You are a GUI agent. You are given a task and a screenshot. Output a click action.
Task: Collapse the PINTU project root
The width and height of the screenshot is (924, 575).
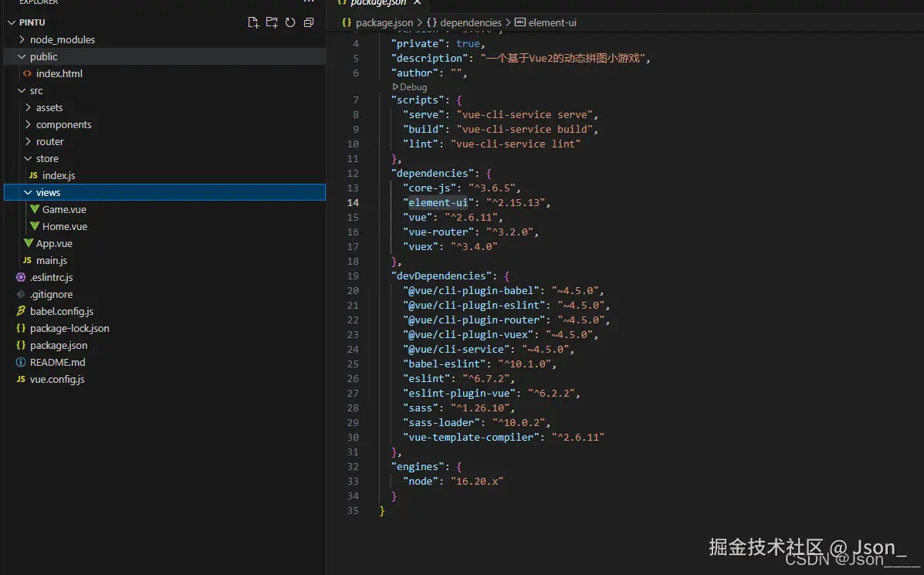[x=32, y=22]
